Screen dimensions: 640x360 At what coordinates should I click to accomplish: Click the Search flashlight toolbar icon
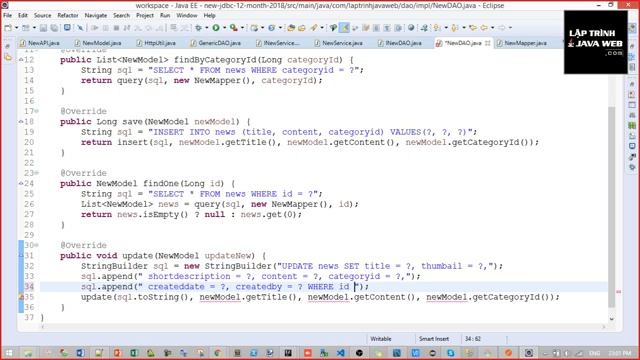pos(313,28)
